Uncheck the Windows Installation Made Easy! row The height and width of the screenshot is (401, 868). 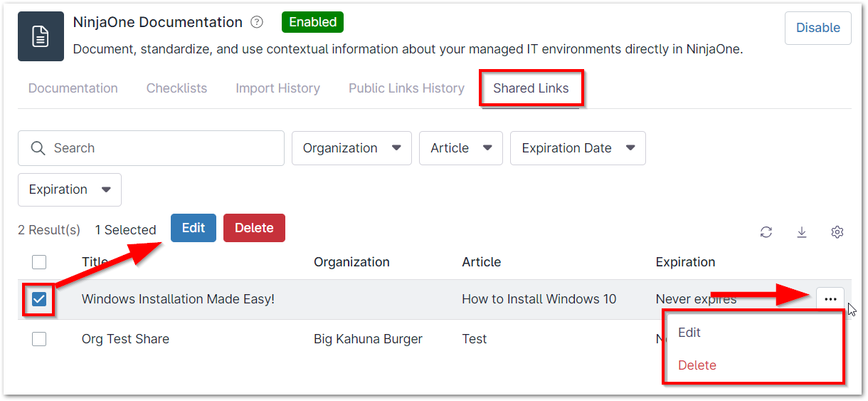tap(39, 299)
